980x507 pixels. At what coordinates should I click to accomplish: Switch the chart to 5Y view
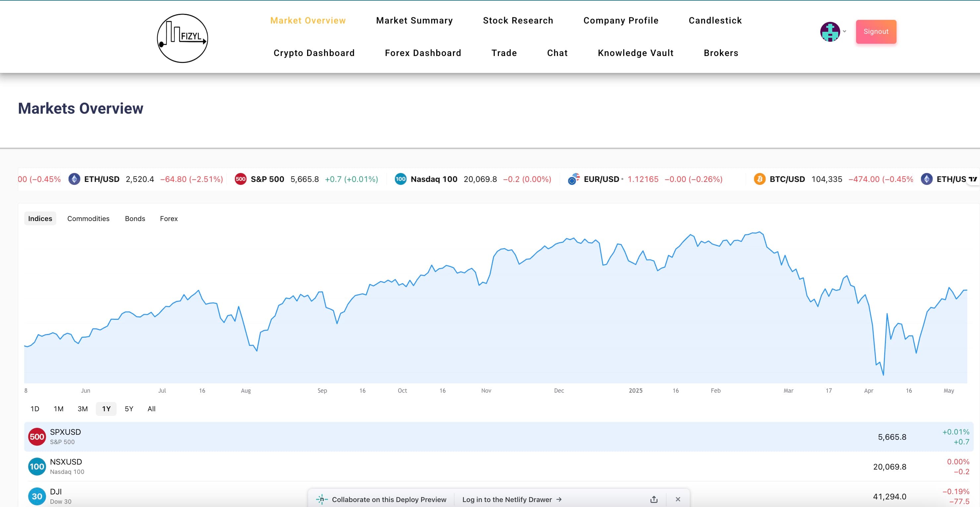pos(129,409)
